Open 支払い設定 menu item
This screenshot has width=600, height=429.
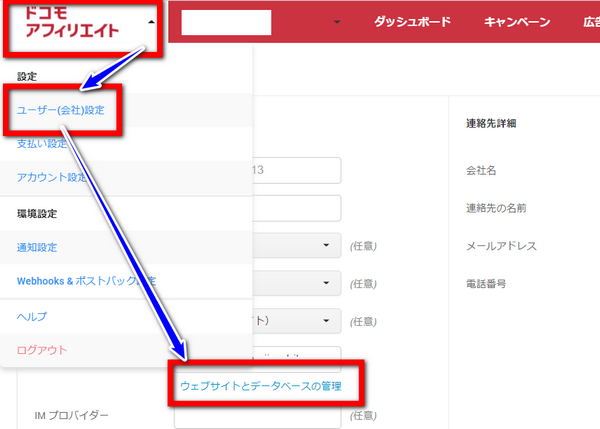[42, 144]
